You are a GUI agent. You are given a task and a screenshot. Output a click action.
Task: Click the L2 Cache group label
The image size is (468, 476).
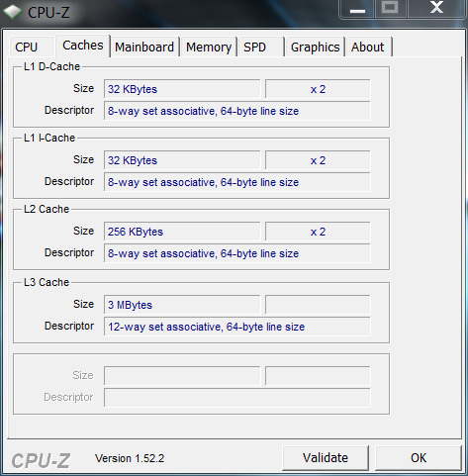click(47, 209)
